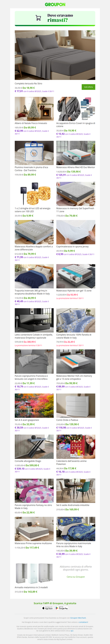
Task: Tap the App Store download badge
Action: [48, 608]
